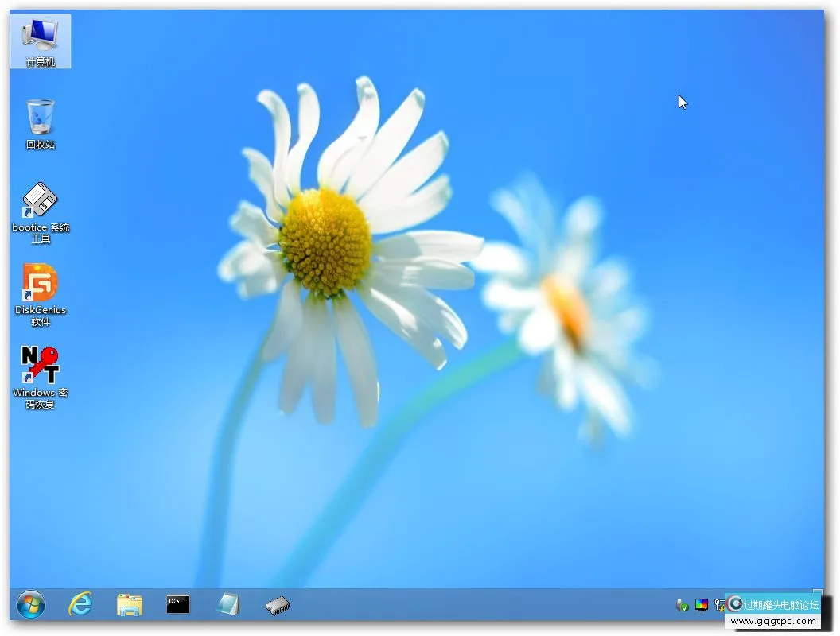Open File Explorer from the taskbar

tap(130, 605)
